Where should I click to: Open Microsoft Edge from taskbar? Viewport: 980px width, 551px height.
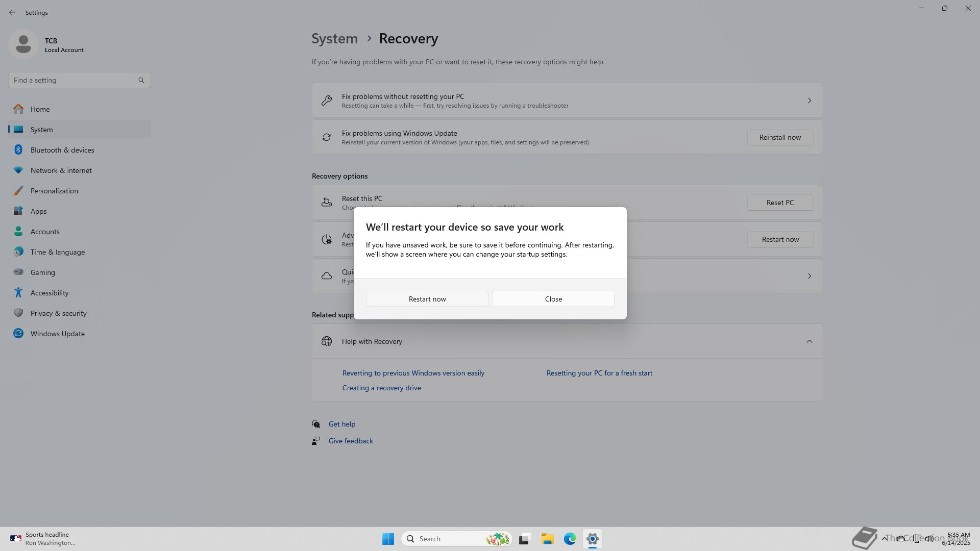click(570, 539)
